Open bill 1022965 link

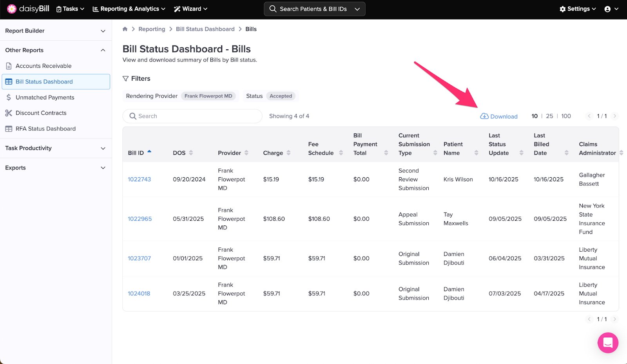[x=140, y=219]
